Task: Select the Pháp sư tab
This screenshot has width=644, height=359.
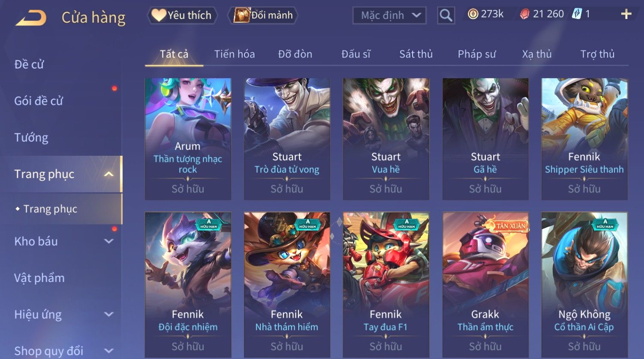Action: pos(476,54)
